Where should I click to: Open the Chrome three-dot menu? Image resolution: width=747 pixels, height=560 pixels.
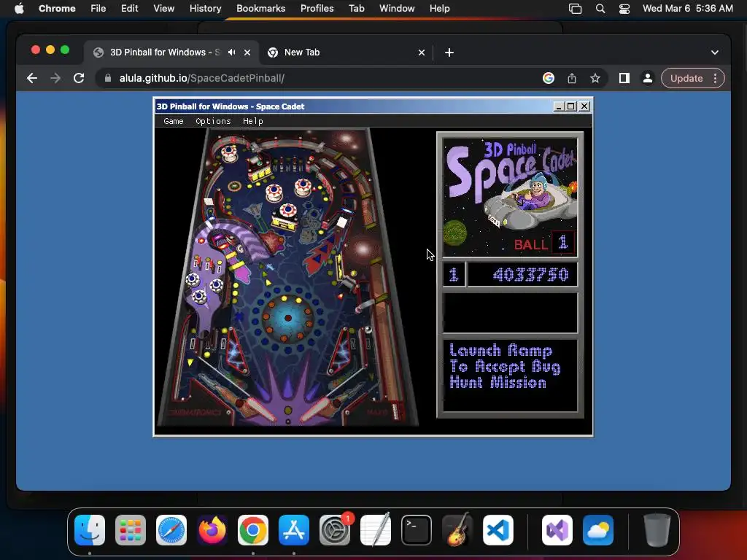click(x=715, y=78)
